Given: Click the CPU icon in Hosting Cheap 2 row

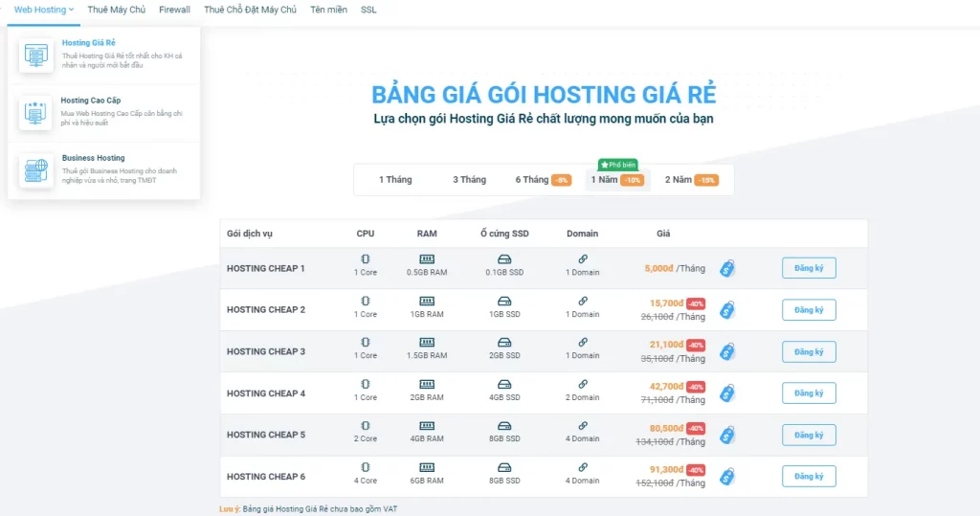Looking at the screenshot, I should pos(366,302).
